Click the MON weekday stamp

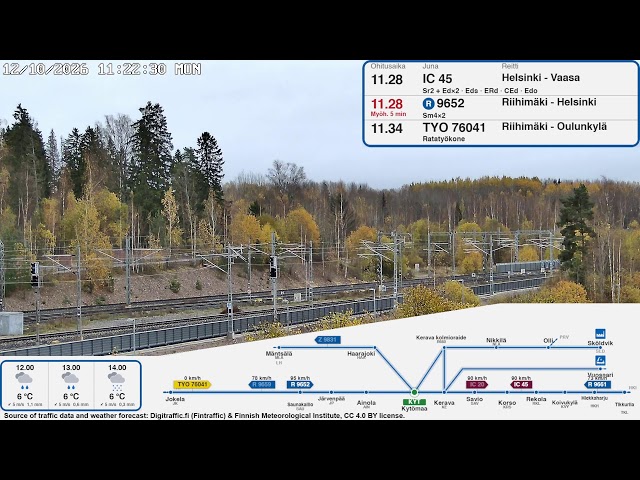click(x=188, y=69)
